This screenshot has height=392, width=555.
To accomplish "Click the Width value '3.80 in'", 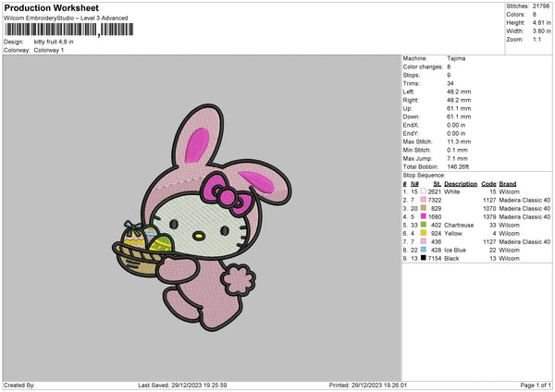I will point(541,31).
